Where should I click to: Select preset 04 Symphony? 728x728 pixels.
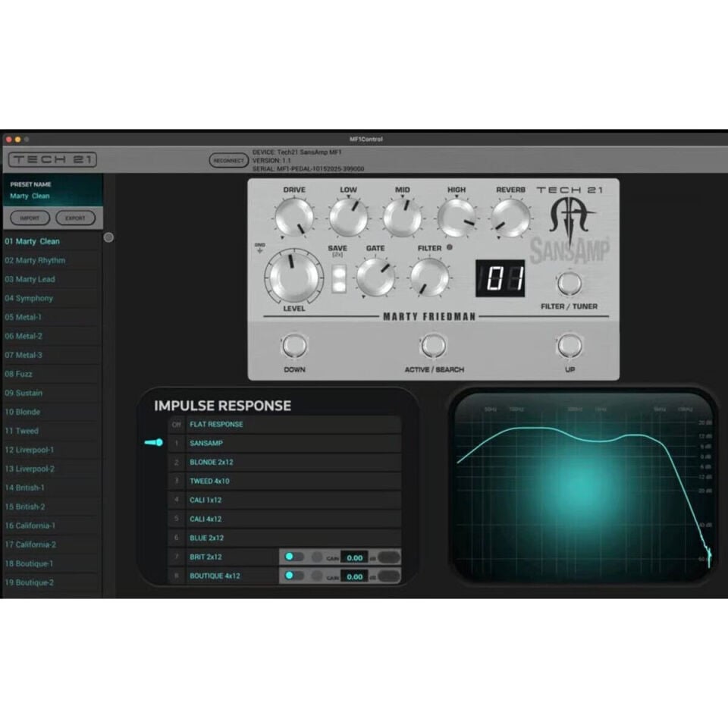[52, 299]
